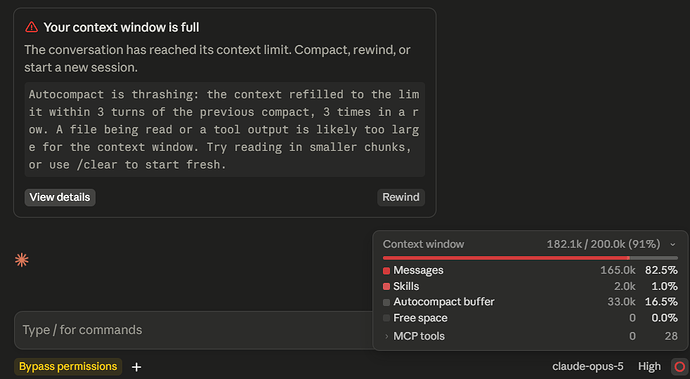This screenshot has height=379, width=690.
Task: Click the red Skills legend square
Action: (386, 287)
